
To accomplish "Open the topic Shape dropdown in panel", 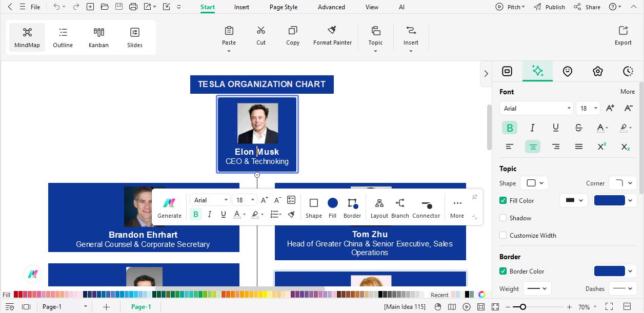I will tap(534, 183).
